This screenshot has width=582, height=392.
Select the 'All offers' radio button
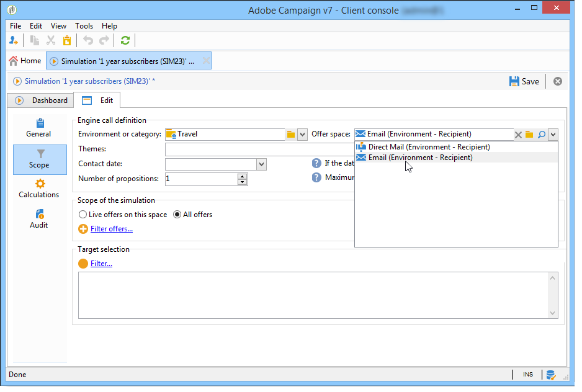pyautogui.click(x=177, y=215)
